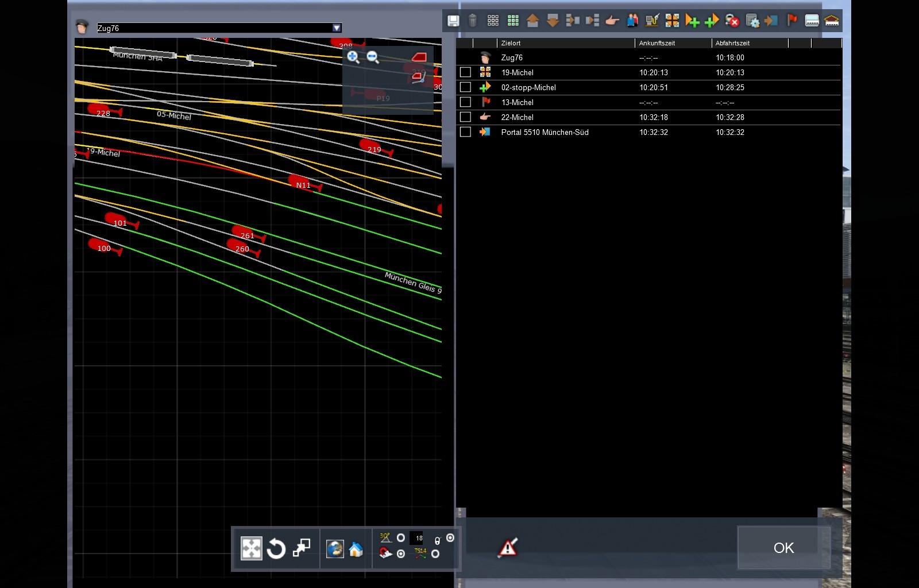Click the Zielort column header
Screen dimensions: 919x588
click(511, 43)
